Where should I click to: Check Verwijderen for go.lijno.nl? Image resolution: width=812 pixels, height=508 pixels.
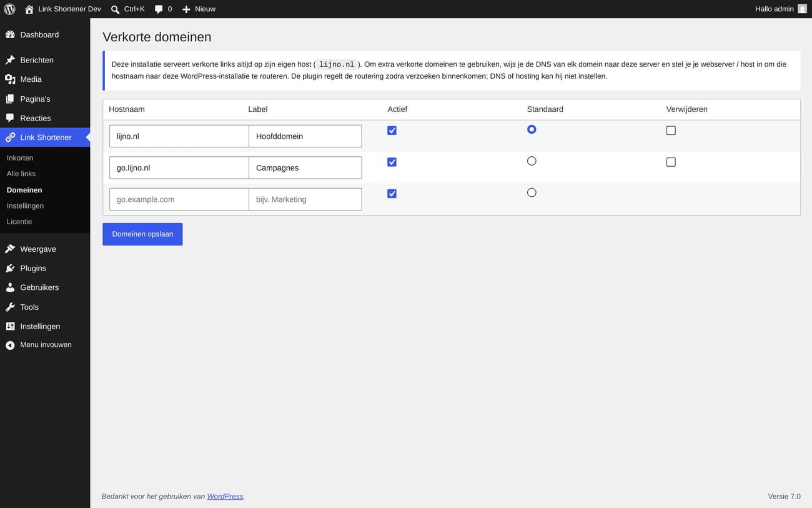tap(671, 162)
